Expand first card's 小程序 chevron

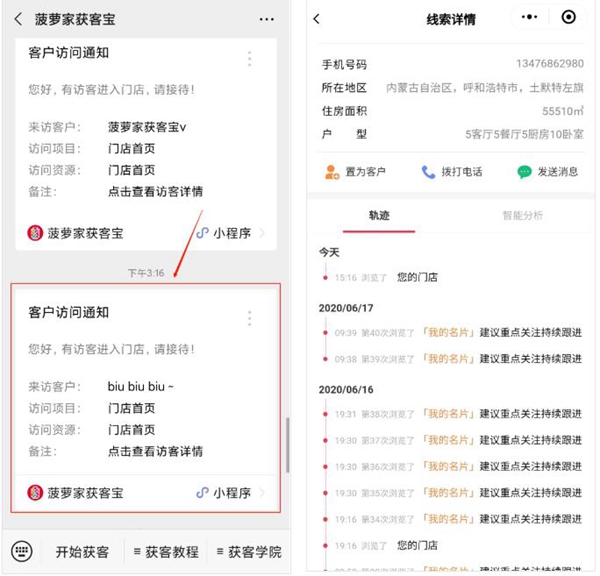(262, 233)
